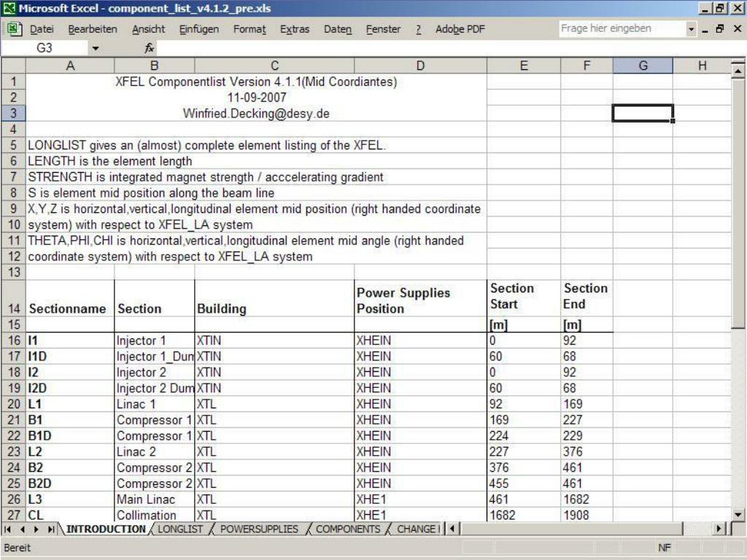Click vertical scrollbar up arrow
The height and width of the screenshot is (560, 747).
point(738,71)
